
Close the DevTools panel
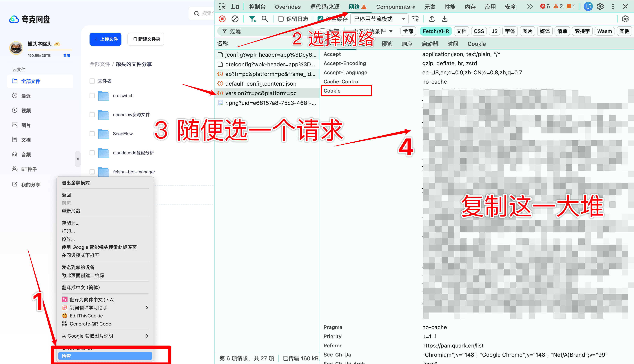point(625,6)
